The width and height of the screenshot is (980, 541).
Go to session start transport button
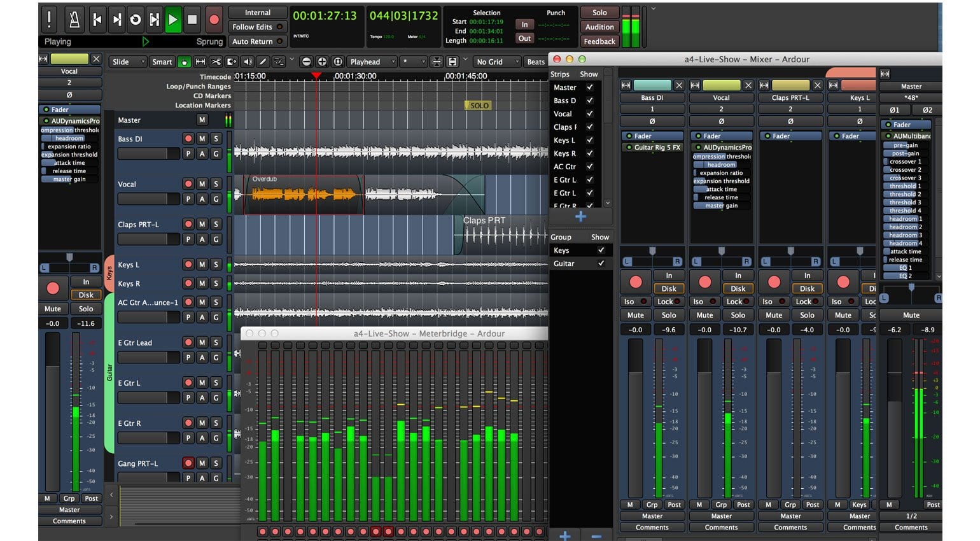click(97, 20)
